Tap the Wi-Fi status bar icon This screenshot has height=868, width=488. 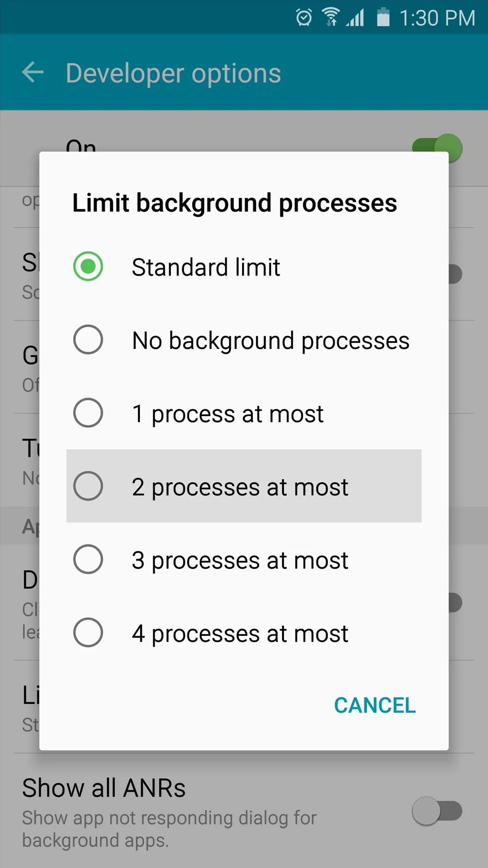pyautogui.click(x=331, y=18)
